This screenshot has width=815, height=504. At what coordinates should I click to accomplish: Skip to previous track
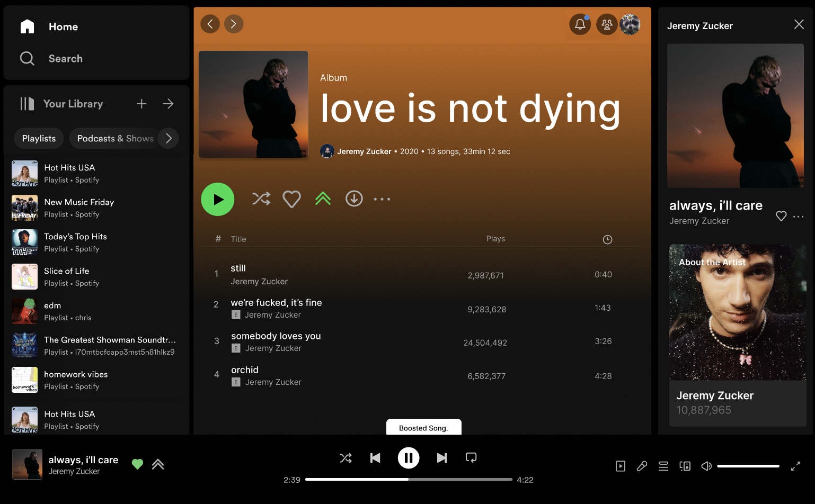click(x=375, y=458)
